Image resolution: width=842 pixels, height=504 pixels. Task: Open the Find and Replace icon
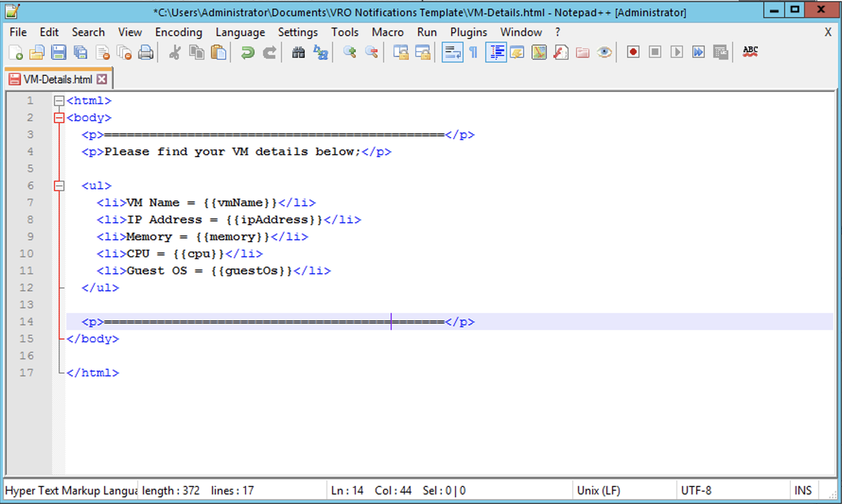pyautogui.click(x=321, y=52)
